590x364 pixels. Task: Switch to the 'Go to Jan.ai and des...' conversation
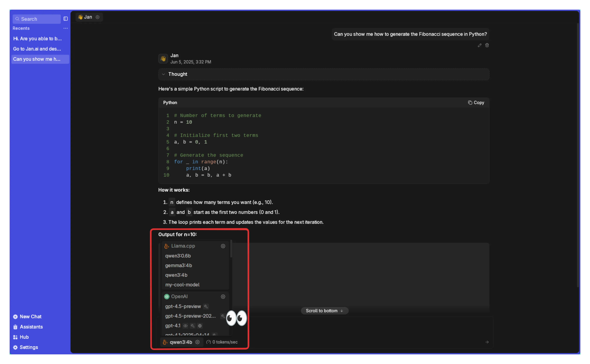click(37, 49)
